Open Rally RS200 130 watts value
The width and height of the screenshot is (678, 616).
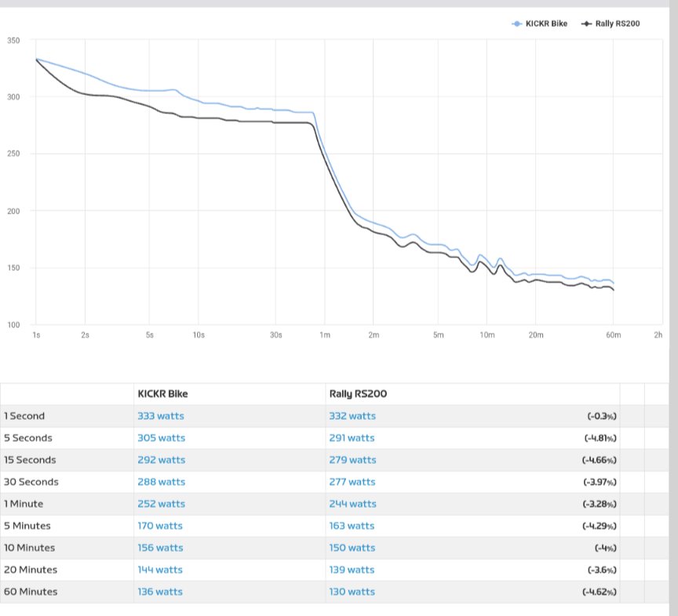[x=352, y=592]
